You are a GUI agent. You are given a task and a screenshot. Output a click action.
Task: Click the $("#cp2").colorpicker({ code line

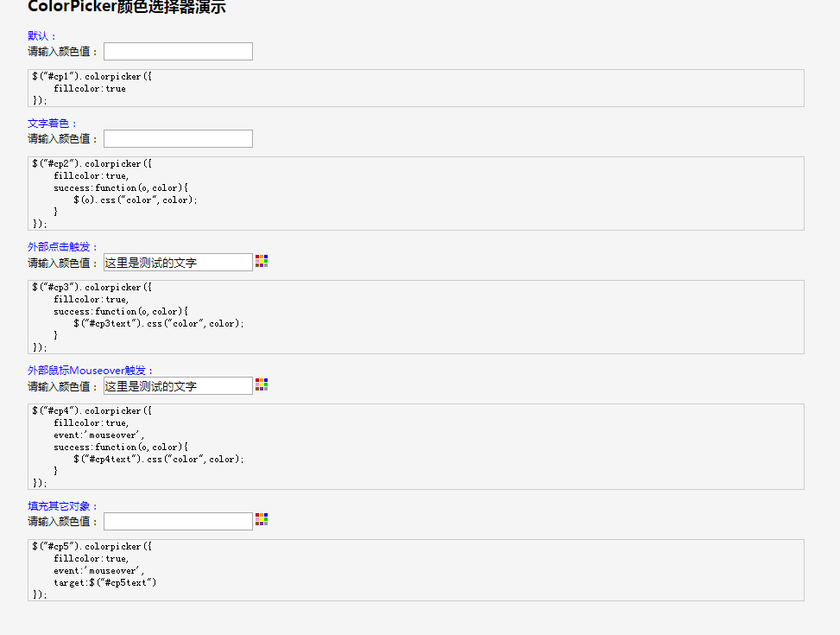click(92, 164)
